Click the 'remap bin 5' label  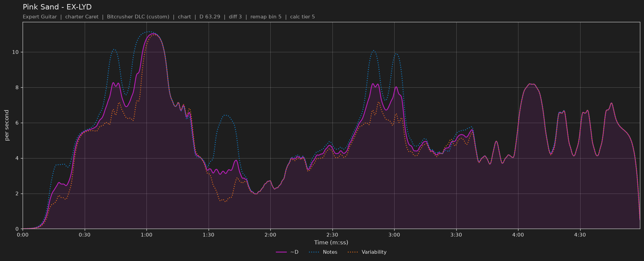coord(266,17)
